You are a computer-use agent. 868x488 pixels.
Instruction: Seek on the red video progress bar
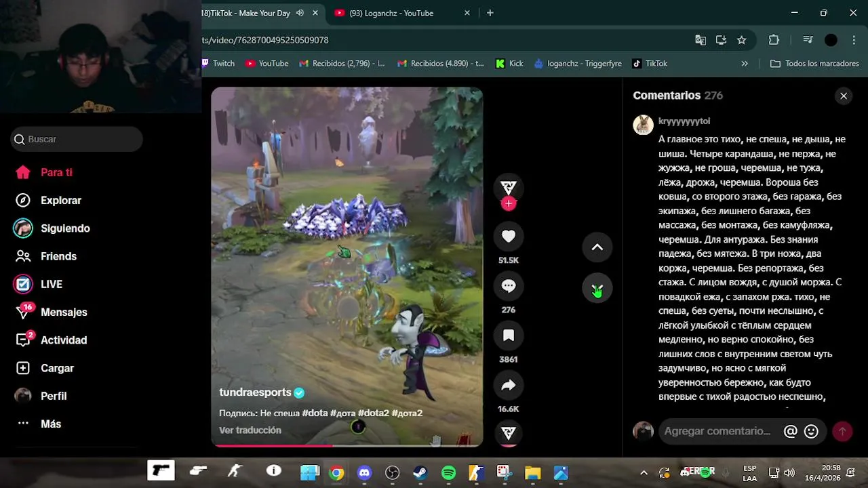[347, 445]
